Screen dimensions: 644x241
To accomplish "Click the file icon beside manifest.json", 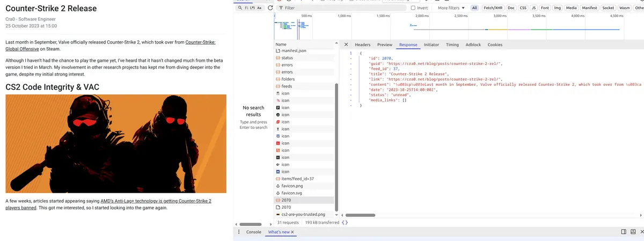I will 277,50.
